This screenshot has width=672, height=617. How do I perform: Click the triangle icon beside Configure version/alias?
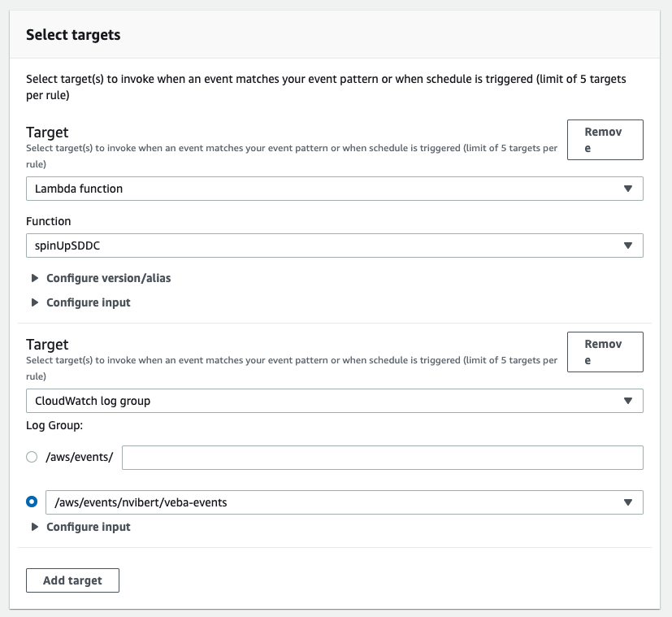click(x=35, y=278)
